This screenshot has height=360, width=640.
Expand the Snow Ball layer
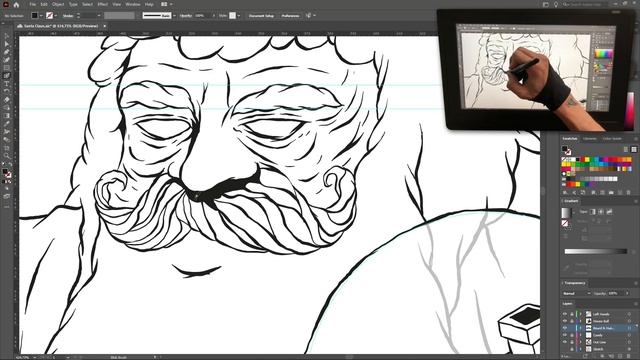(581, 321)
